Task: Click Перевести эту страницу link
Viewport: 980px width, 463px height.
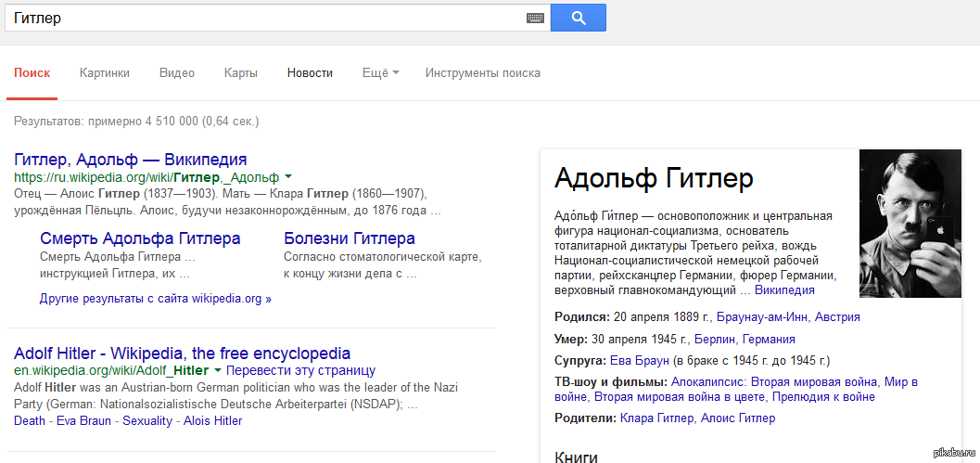Action: [300, 370]
